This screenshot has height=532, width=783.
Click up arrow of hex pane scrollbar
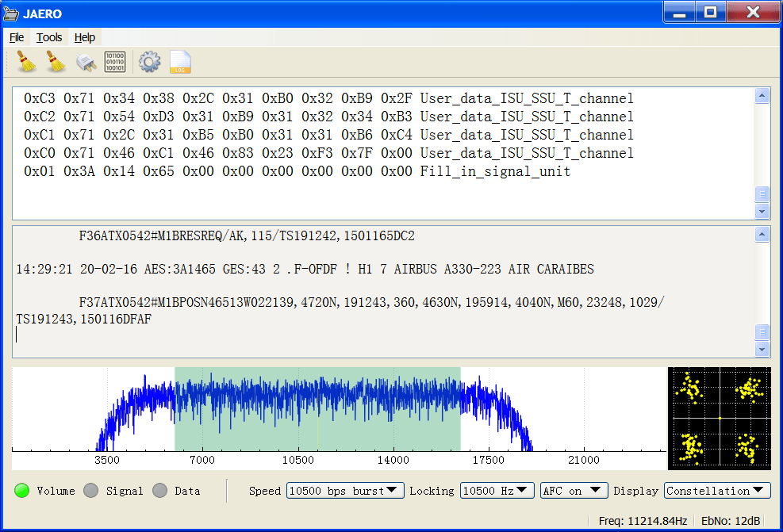762,96
